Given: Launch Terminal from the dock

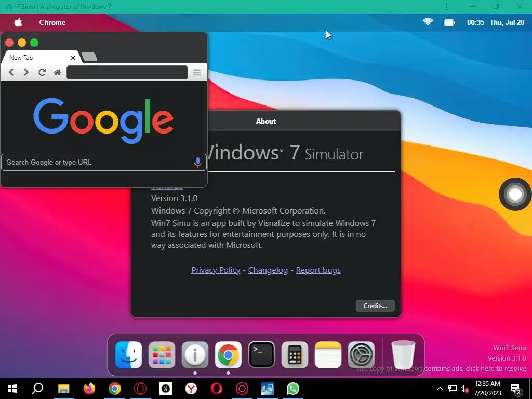Looking at the screenshot, I should coord(262,355).
